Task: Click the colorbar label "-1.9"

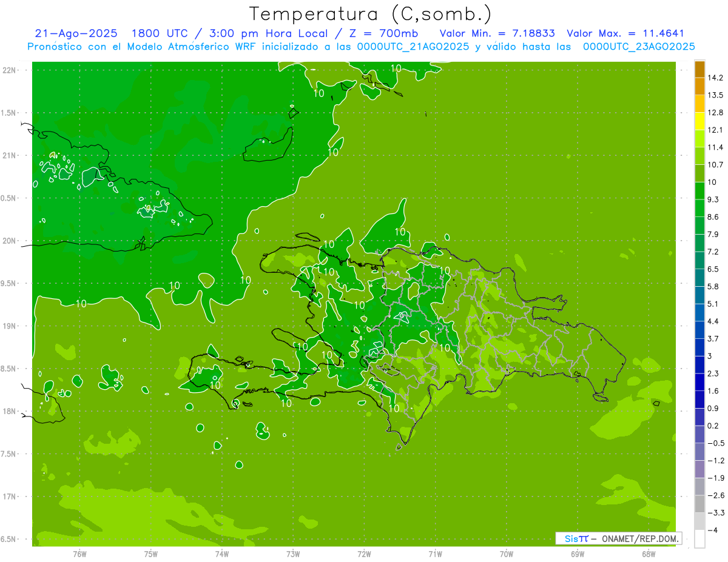Action: click(715, 478)
